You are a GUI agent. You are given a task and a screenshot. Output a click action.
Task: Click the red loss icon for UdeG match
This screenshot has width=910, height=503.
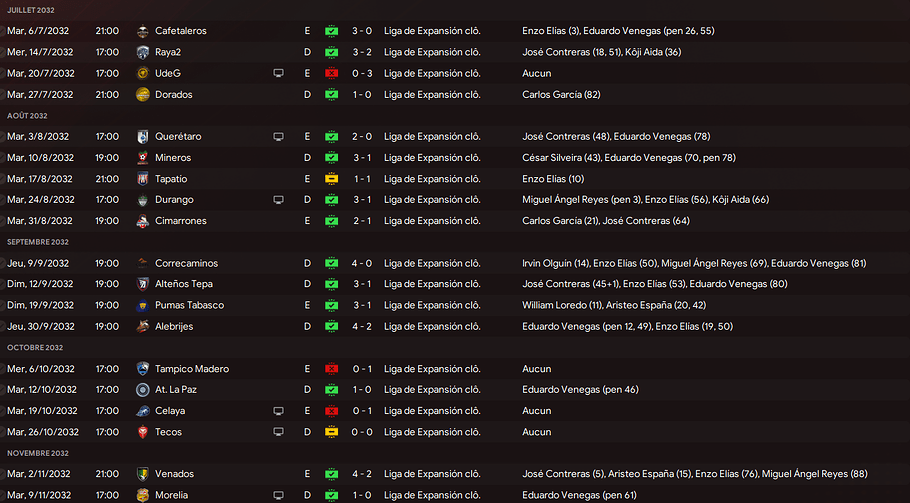332,73
